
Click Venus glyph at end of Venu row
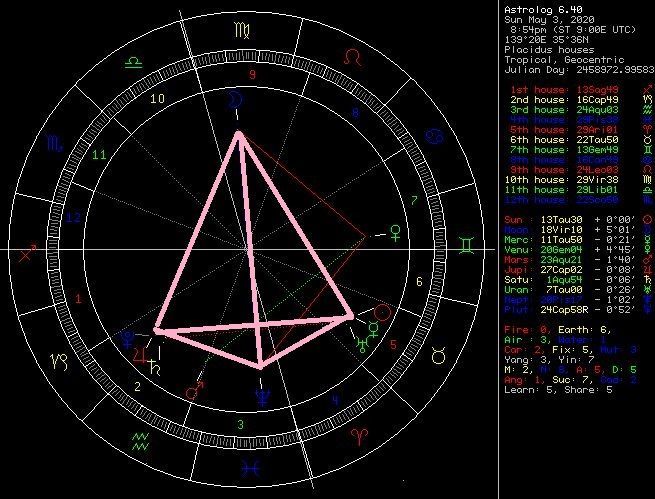tap(648, 250)
